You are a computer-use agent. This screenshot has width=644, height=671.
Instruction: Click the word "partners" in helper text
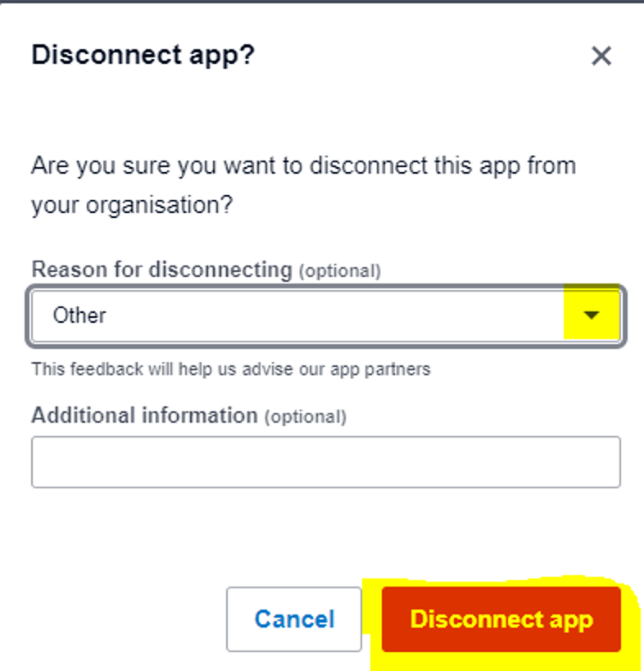click(401, 370)
